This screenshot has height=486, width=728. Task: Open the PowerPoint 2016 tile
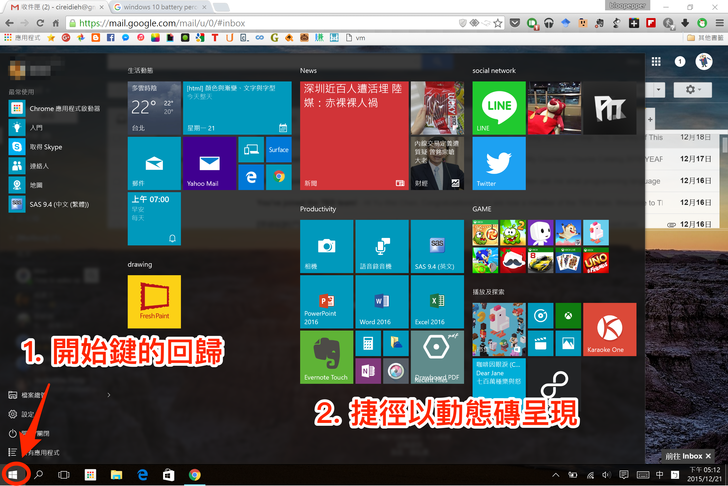pos(326,302)
